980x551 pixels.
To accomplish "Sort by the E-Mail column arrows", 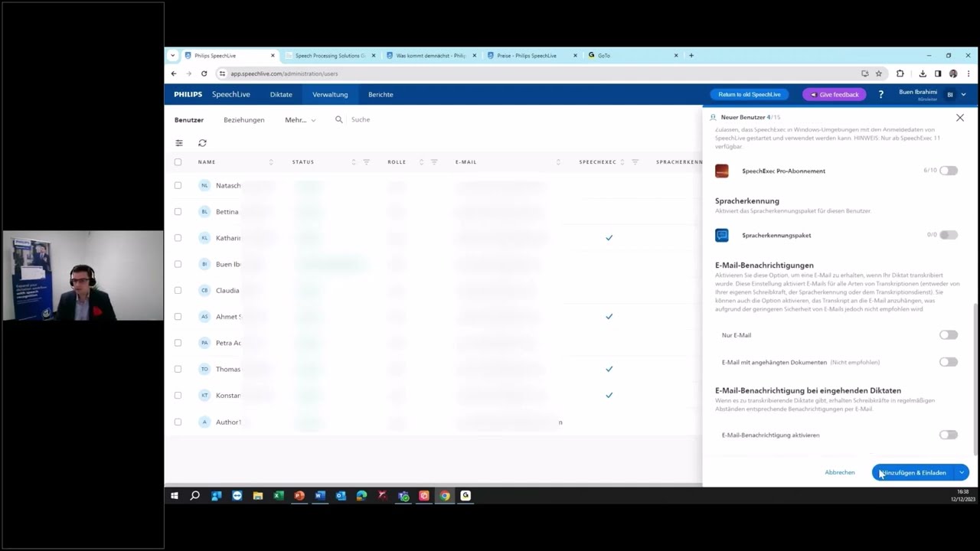I will click(x=558, y=162).
